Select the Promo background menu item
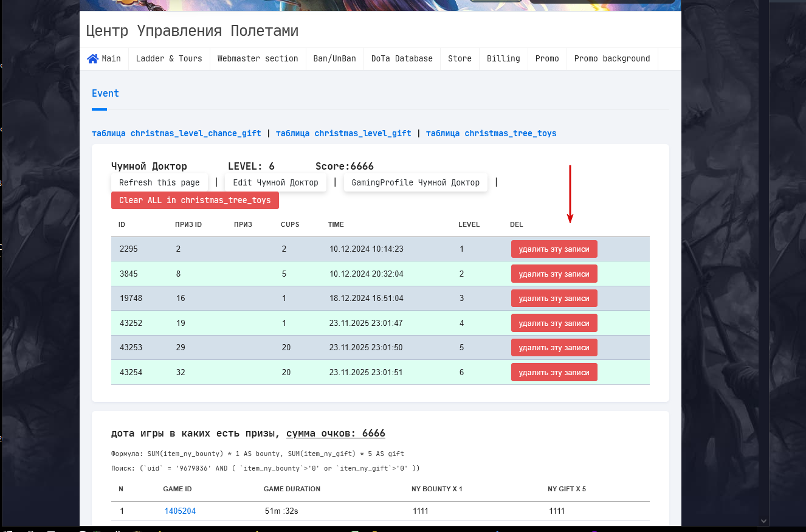This screenshot has width=806, height=532. [612, 59]
